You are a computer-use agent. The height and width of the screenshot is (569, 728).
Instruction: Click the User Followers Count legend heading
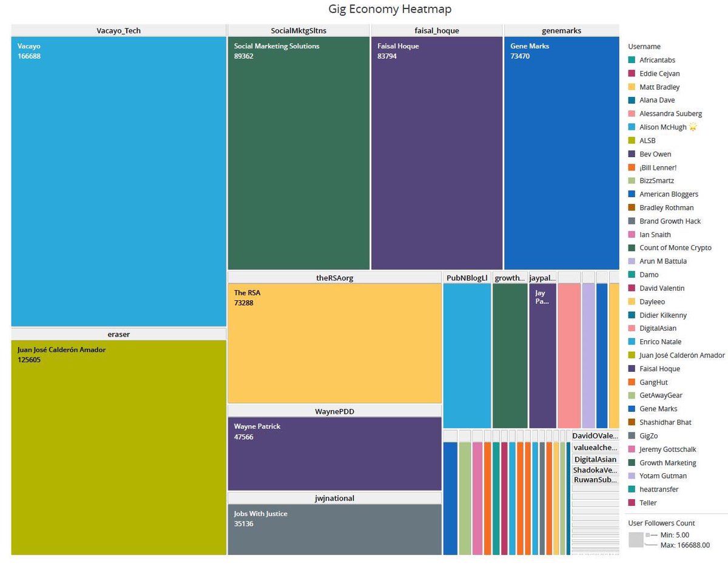coord(661,523)
